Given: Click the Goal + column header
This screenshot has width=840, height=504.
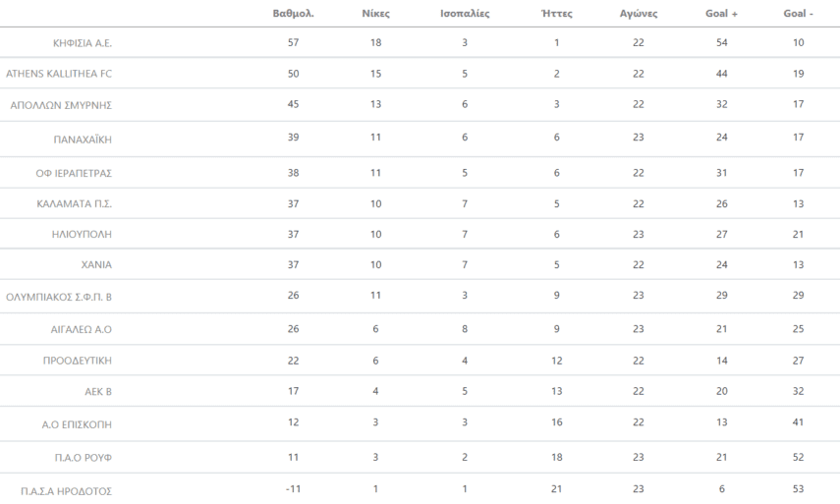Looking at the screenshot, I should 722,14.
